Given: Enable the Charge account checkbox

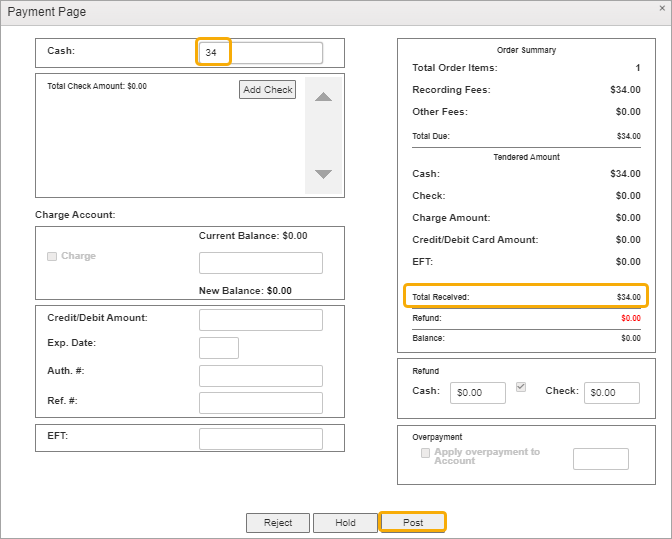Looking at the screenshot, I should point(52,256).
